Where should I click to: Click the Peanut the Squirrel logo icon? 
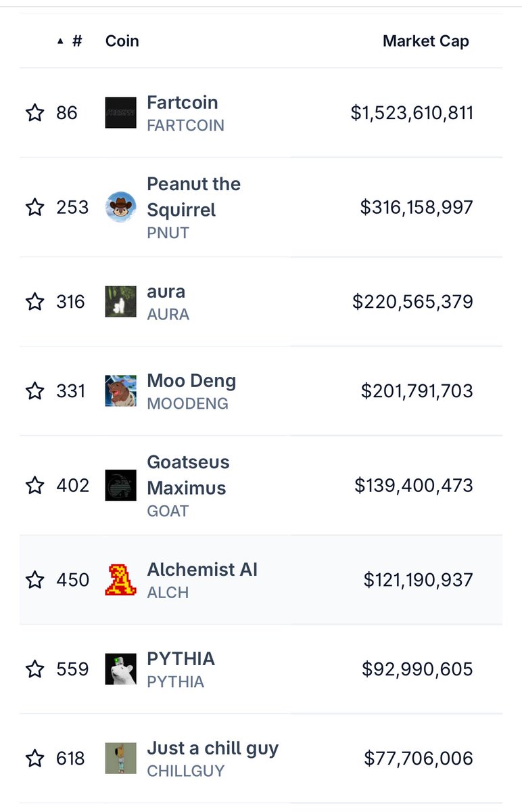click(x=121, y=207)
